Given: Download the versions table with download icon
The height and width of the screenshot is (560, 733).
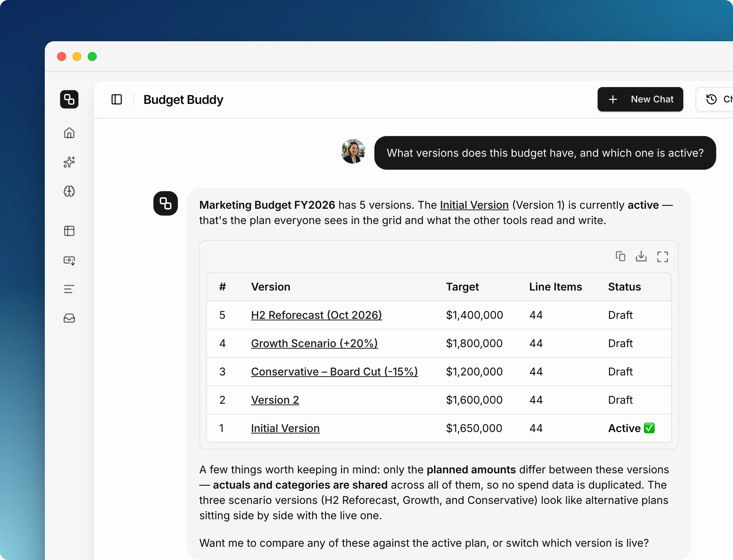Looking at the screenshot, I should [641, 256].
